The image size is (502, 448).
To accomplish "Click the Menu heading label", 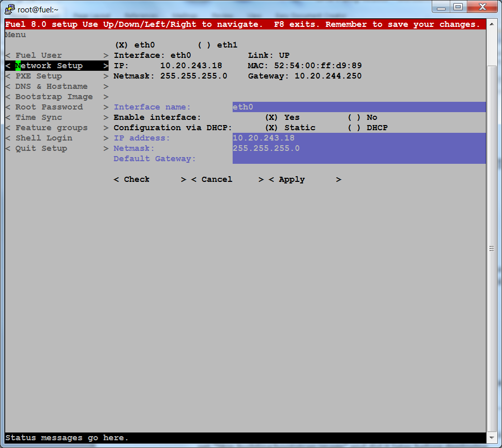I will pos(16,35).
